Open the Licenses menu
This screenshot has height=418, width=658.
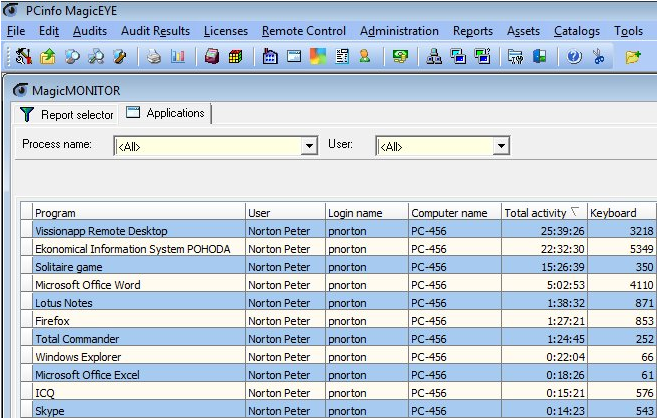point(226,31)
